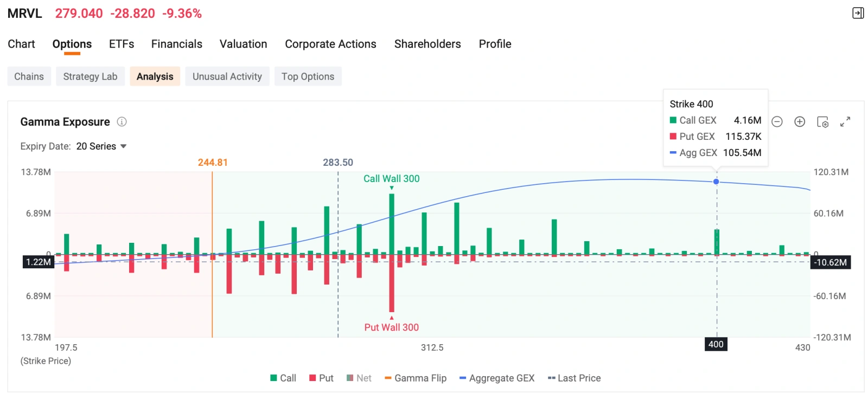Image resolution: width=868 pixels, height=394 pixels.
Task: Click the Put GEX 115.37K tooltip row
Action: pyautogui.click(x=716, y=137)
